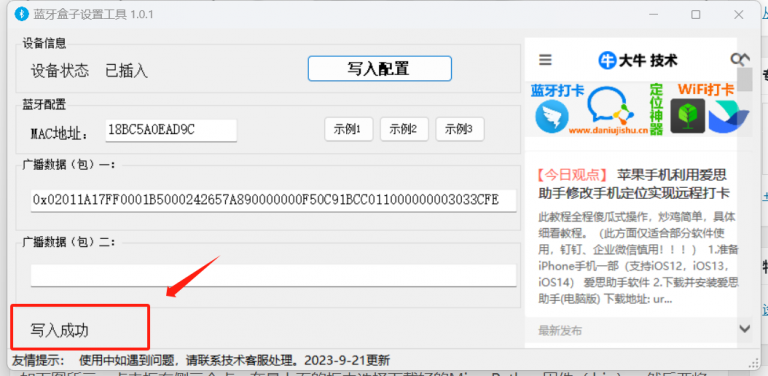Load preset 示例3
The image size is (768, 376).
click(459, 129)
